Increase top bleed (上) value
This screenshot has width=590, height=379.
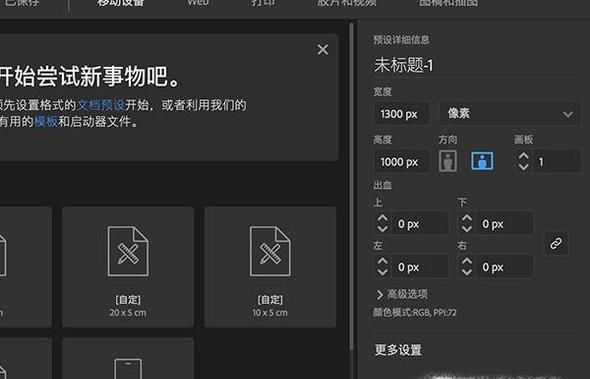pyautogui.click(x=382, y=219)
